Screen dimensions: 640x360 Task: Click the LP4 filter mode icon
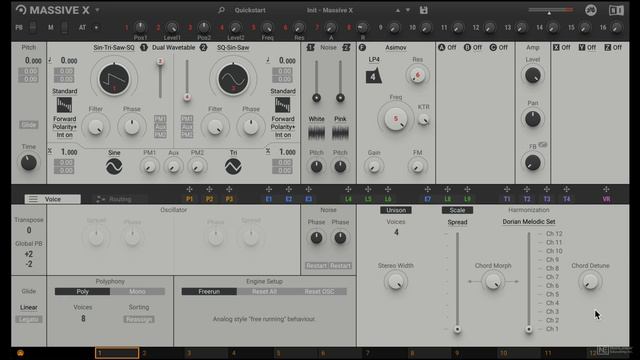click(x=373, y=76)
